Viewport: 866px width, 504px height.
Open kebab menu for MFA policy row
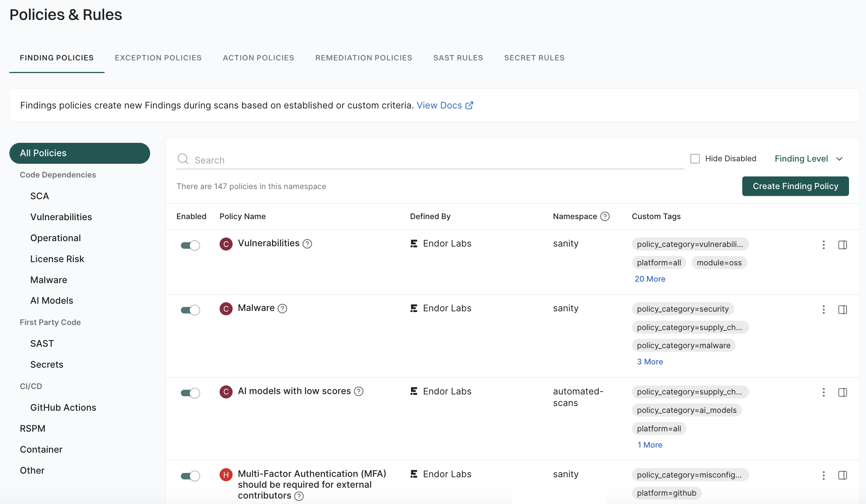pos(824,475)
